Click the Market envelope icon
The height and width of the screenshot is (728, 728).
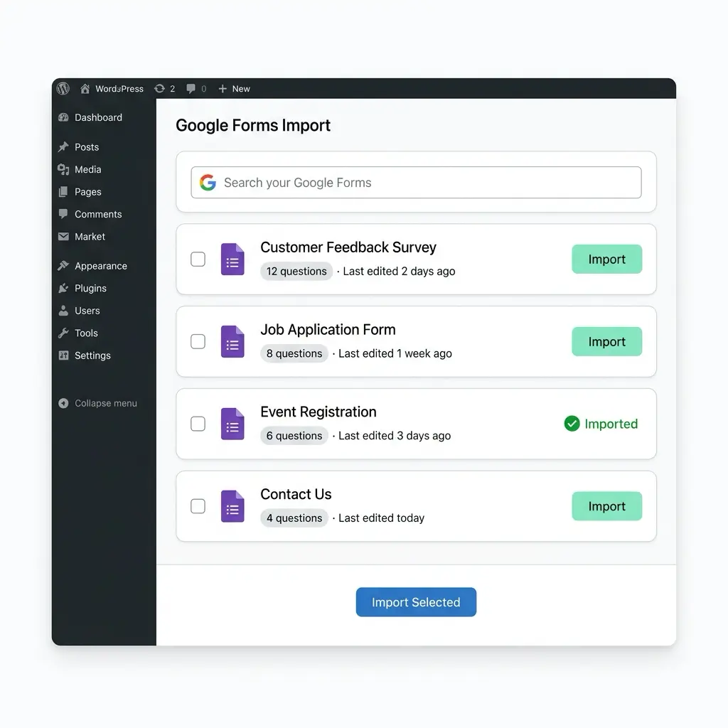click(63, 236)
